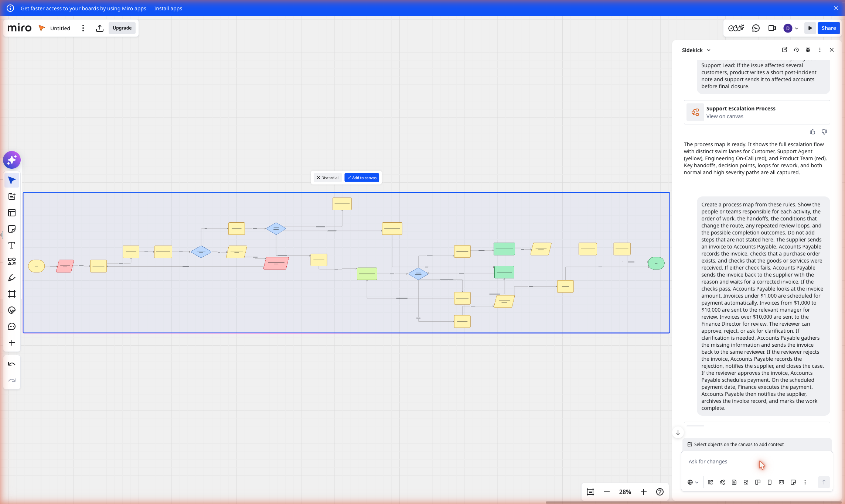Export the board with upload icon
This screenshot has width=845, height=504.
(100, 28)
